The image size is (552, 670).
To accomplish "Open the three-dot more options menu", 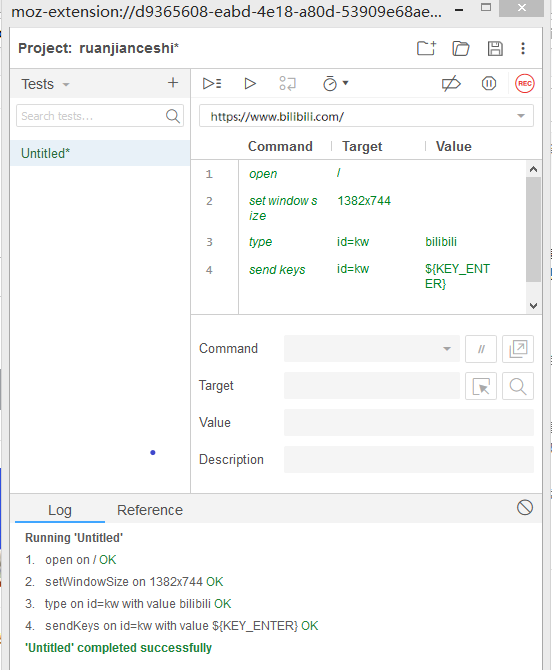I will click(x=523, y=48).
